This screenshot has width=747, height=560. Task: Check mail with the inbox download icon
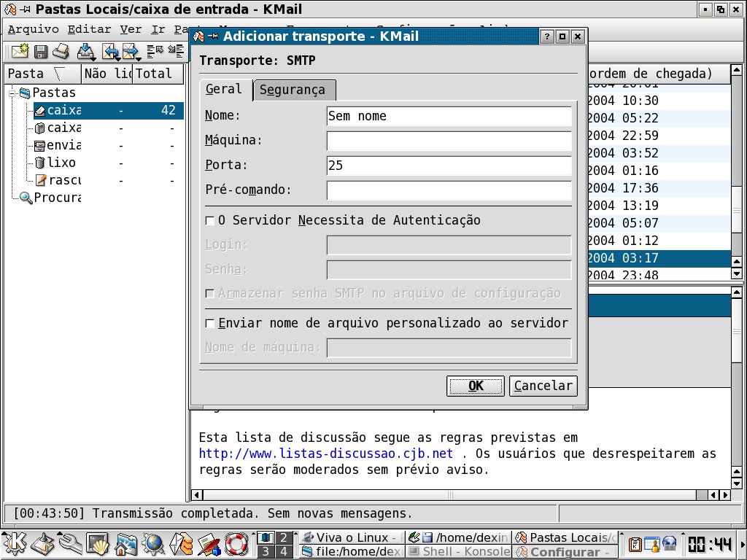click(x=85, y=51)
